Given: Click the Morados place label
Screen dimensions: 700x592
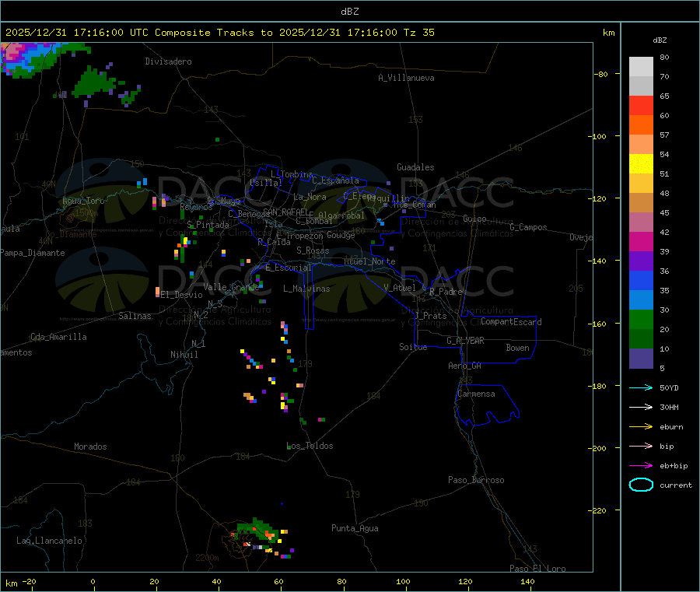Looking at the screenshot, I should point(90,447).
